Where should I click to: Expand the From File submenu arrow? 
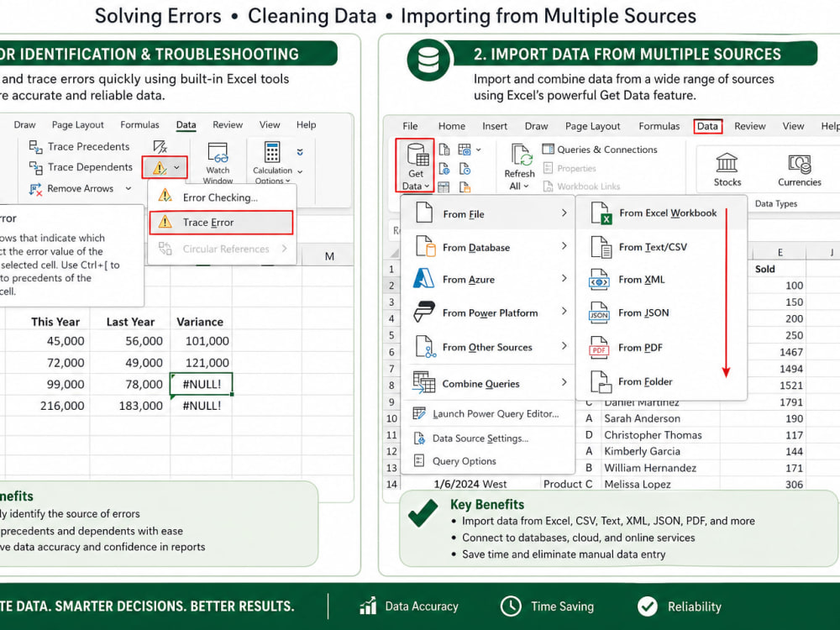click(564, 213)
